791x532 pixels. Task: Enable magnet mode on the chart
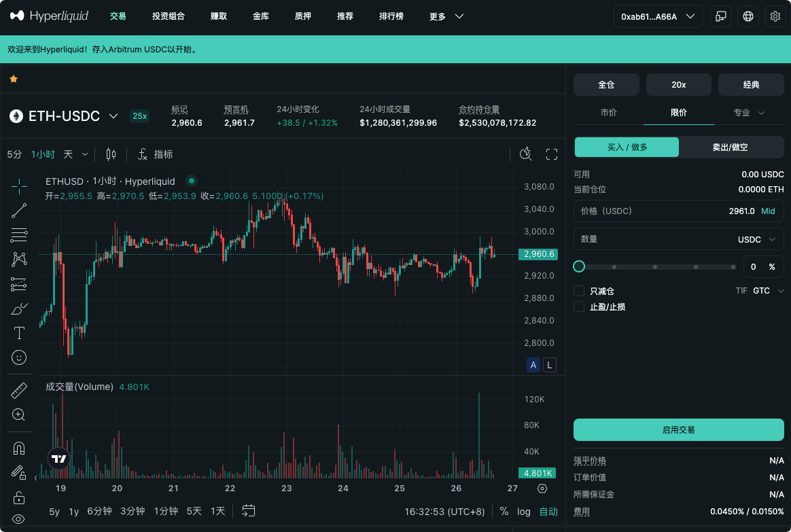[18, 447]
